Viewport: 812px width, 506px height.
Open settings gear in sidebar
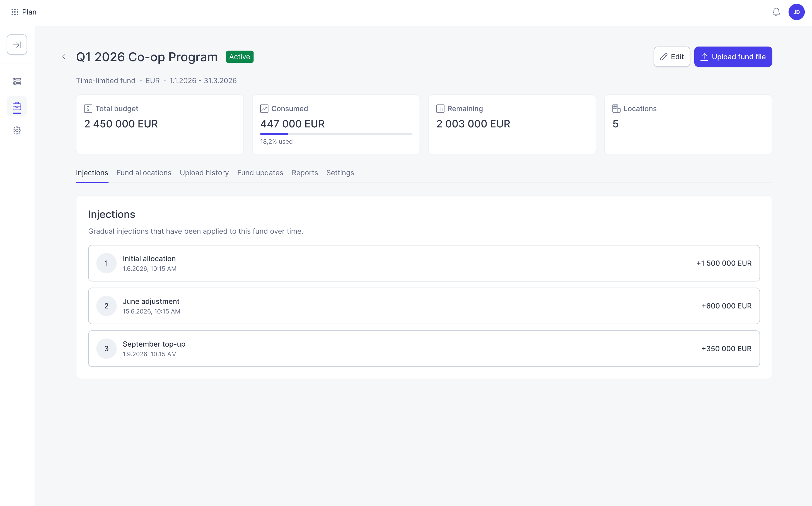coord(17,130)
